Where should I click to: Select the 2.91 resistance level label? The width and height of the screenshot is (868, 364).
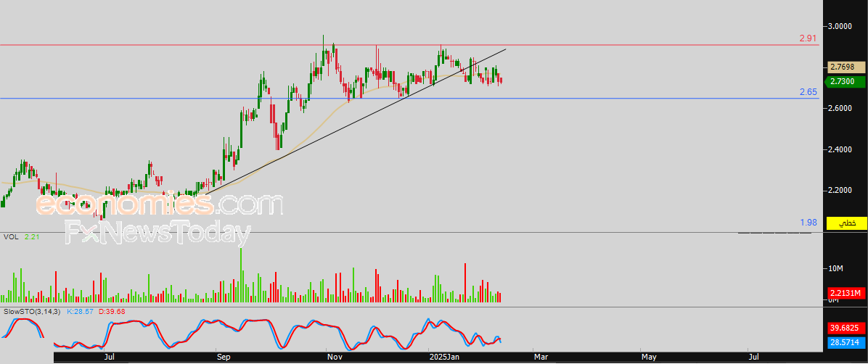pyautogui.click(x=808, y=38)
